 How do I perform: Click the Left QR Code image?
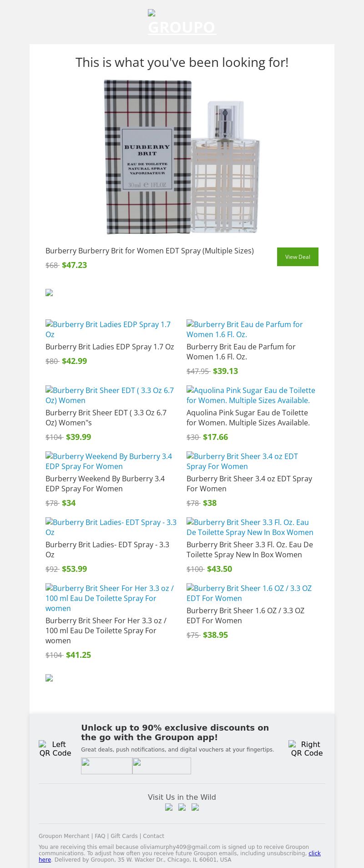coord(55,748)
